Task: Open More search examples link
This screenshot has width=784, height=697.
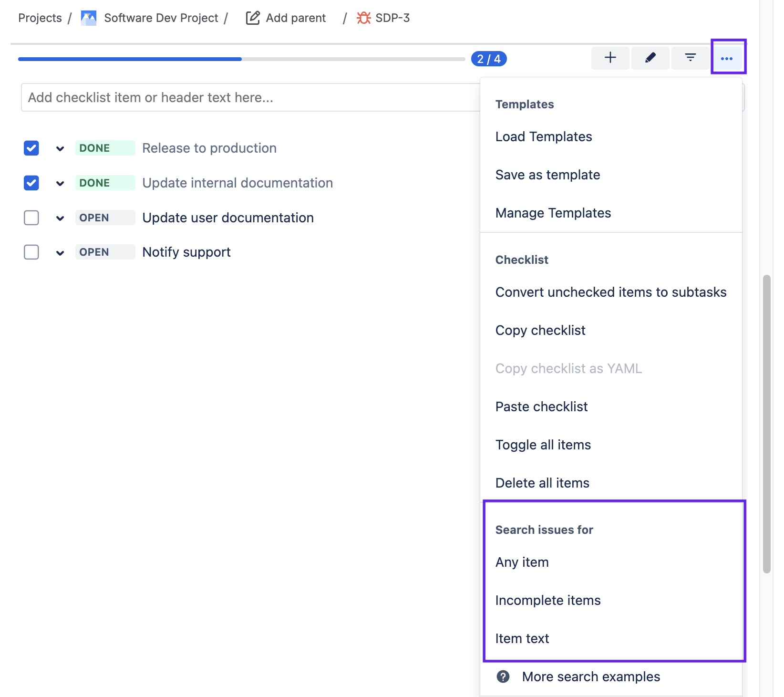Action: point(591,676)
